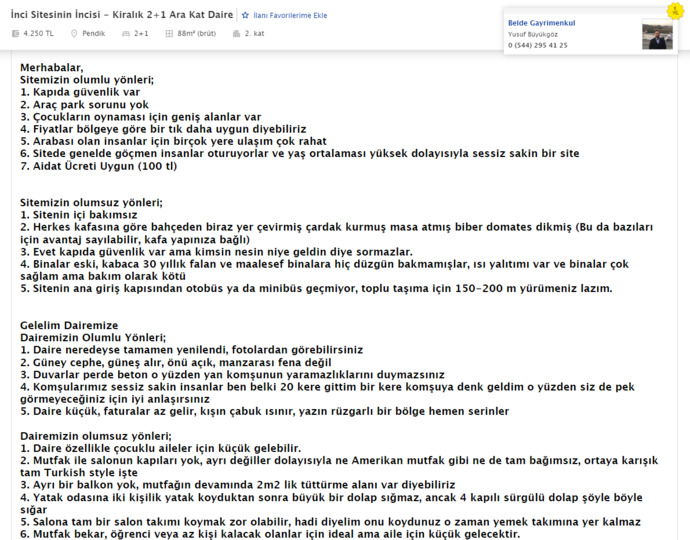Click the building icon beside 2. kat
The image size is (690, 540).
pyautogui.click(x=236, y=33)
